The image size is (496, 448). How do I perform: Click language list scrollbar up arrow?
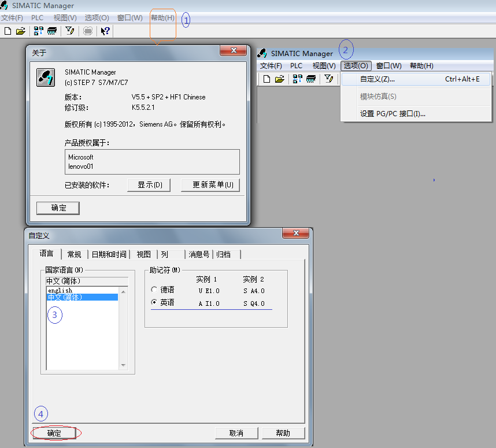point(123,291)
